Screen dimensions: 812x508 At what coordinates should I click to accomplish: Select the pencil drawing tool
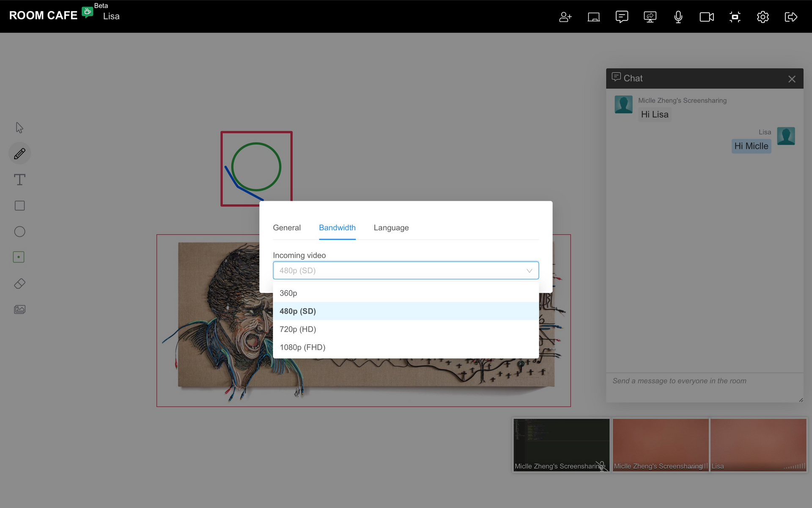[19, 154]
